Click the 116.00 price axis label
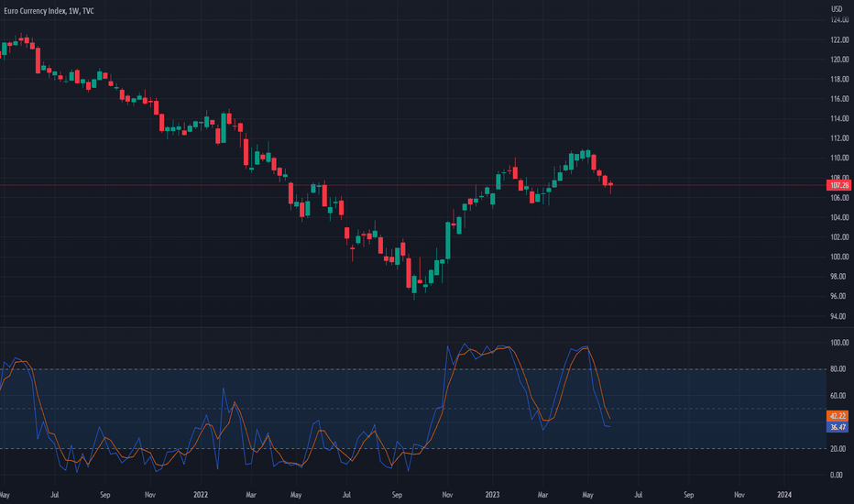The image size is (854, 504). tap(839, 99)
